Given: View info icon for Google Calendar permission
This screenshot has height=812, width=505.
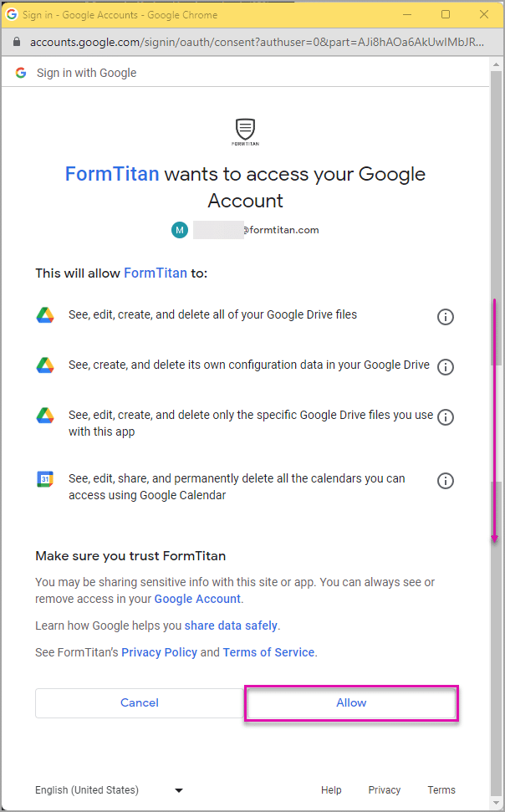Looking at the screenshot, I should (x=446, y=481).
